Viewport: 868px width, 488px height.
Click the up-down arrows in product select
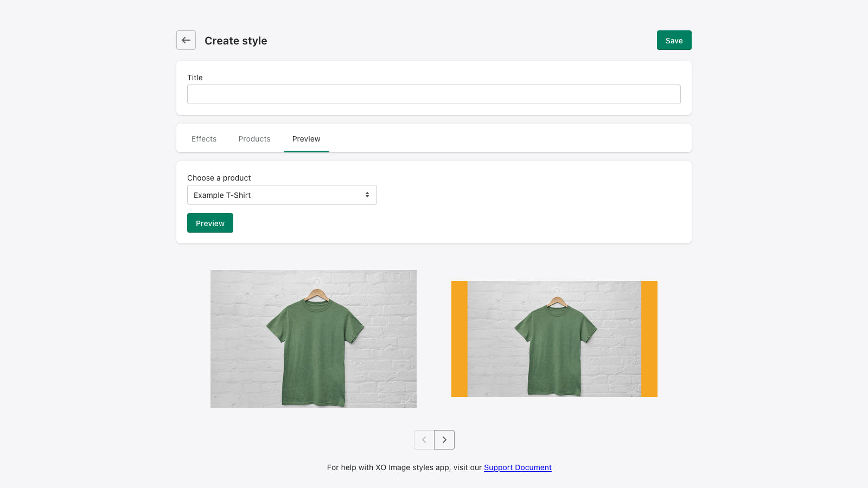tap(367, 195)
